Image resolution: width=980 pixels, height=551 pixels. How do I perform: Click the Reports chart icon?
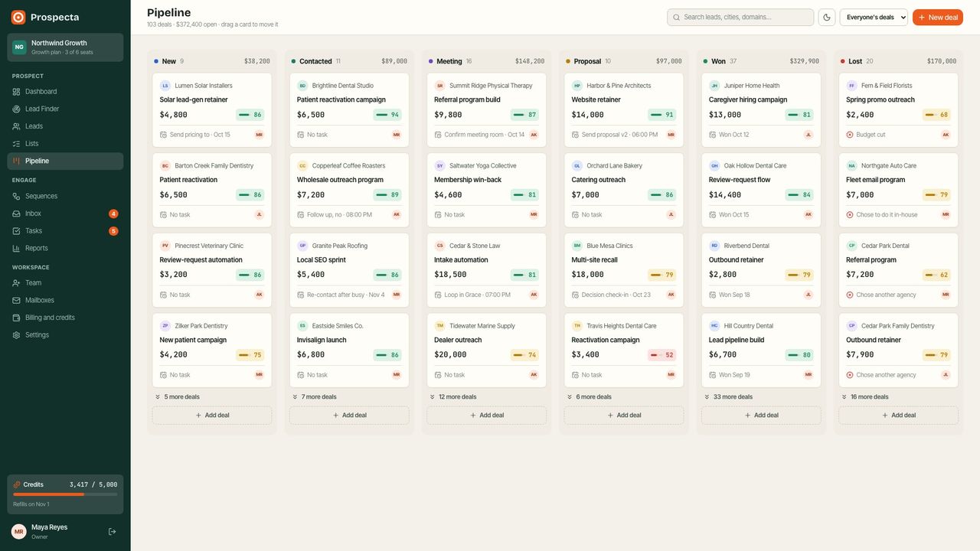[x=17, y=248]
